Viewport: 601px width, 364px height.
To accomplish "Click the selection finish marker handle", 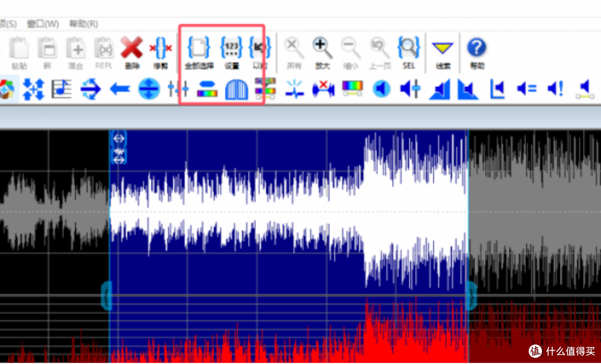I will point(471,296).
